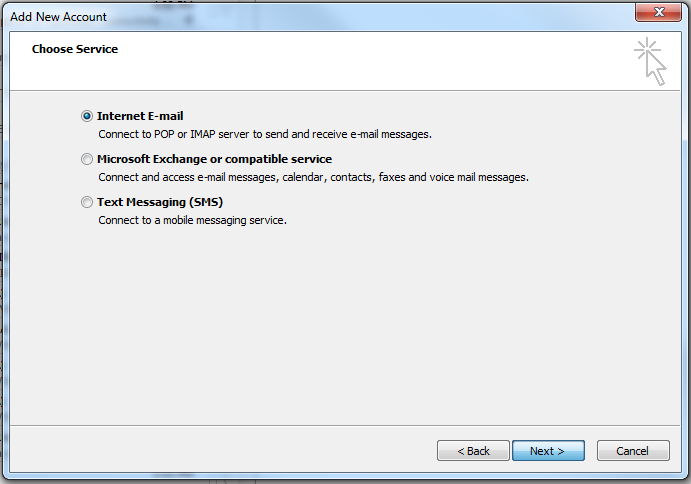Click the "Internet E-mail" bold label
The width and height of the screenshot is (691, 484).
pyautogui.click(x=140, y=116)
